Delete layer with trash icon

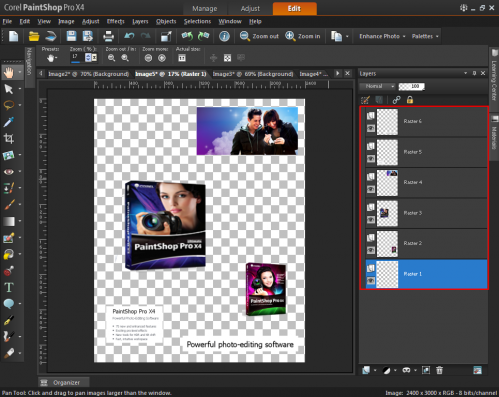pyautogui.click(x=440, y=370)
